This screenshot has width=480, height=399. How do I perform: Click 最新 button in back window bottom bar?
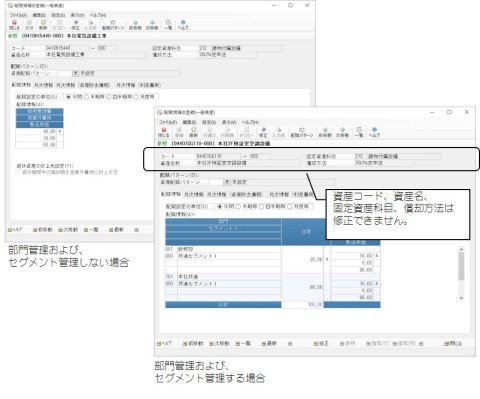(x=116, y=230)
